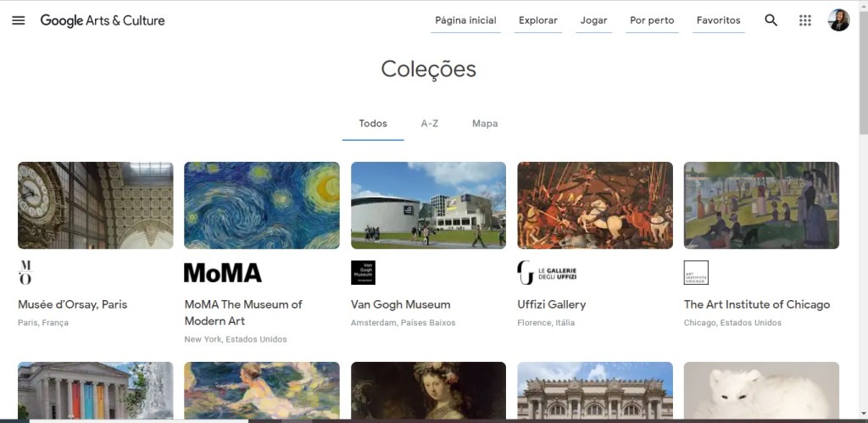Click the Google Arts & Culture logo
The image size is (868, 423).
click(x=103, y=20)
